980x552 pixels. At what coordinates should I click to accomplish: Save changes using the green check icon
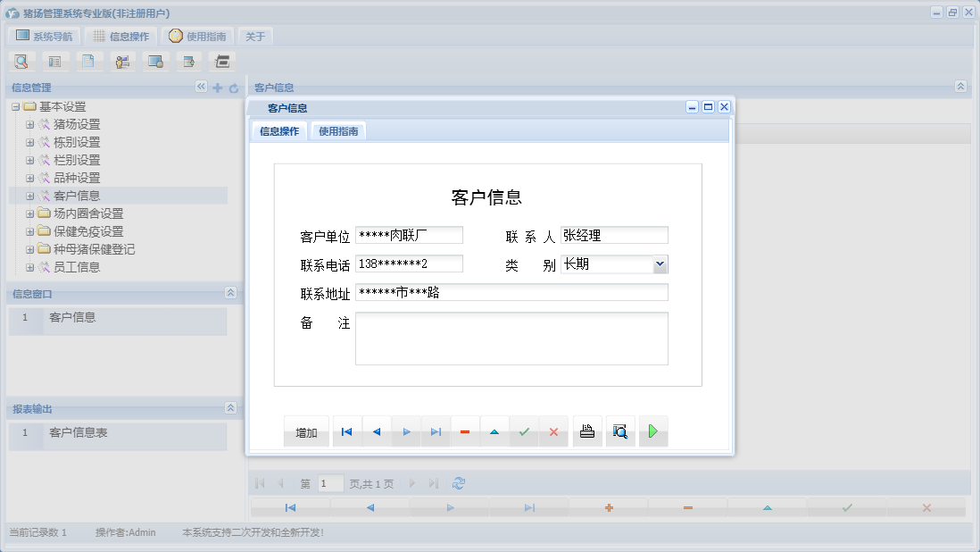coord(524,431)
